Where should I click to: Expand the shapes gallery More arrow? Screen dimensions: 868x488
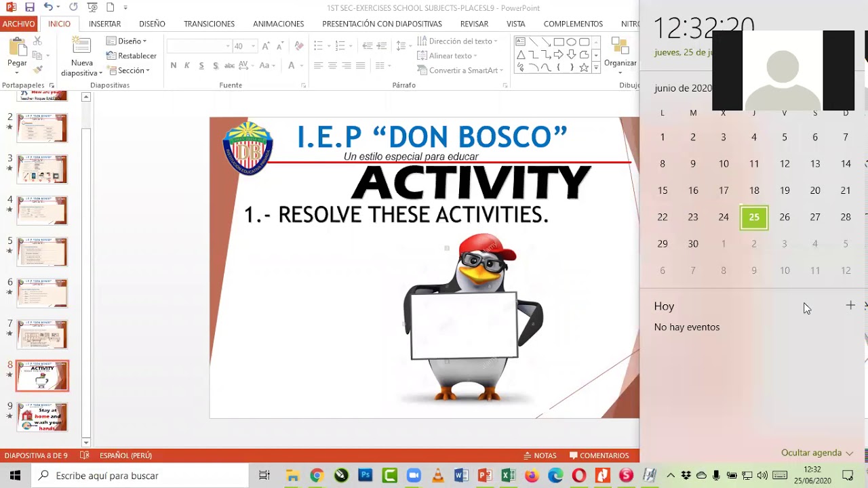click(x=597, y=68)
